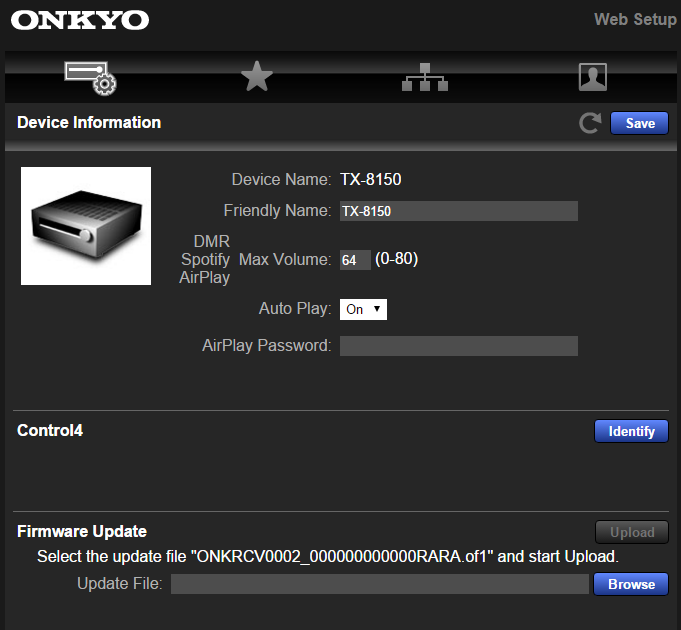Image resolution: width=681 pixels, height=630 pixels.
Task: Click the Update File path field
Action: [x=380, y=584]
